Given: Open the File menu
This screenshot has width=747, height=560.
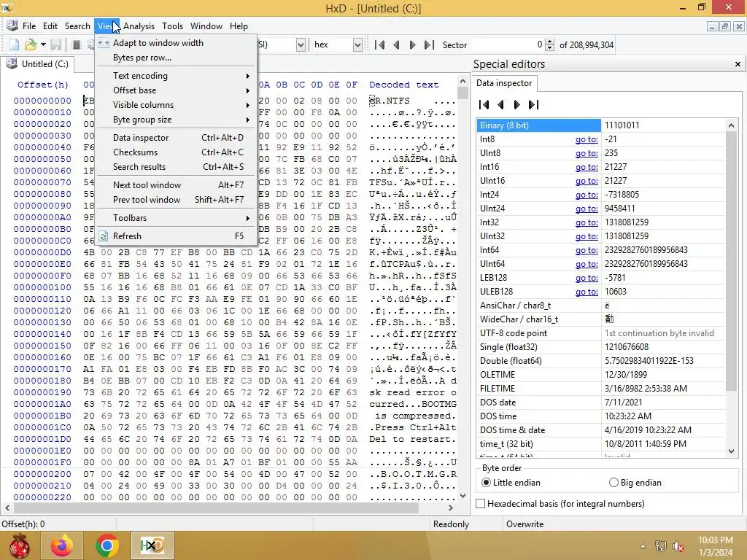Looking at the screenshot, I should click(28, 26).
